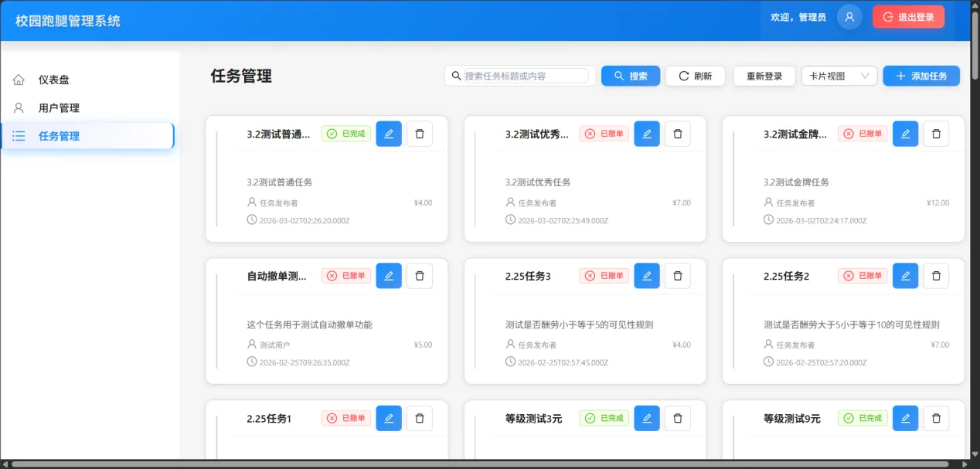Click the 搜索 button

[x=631, y=76]
